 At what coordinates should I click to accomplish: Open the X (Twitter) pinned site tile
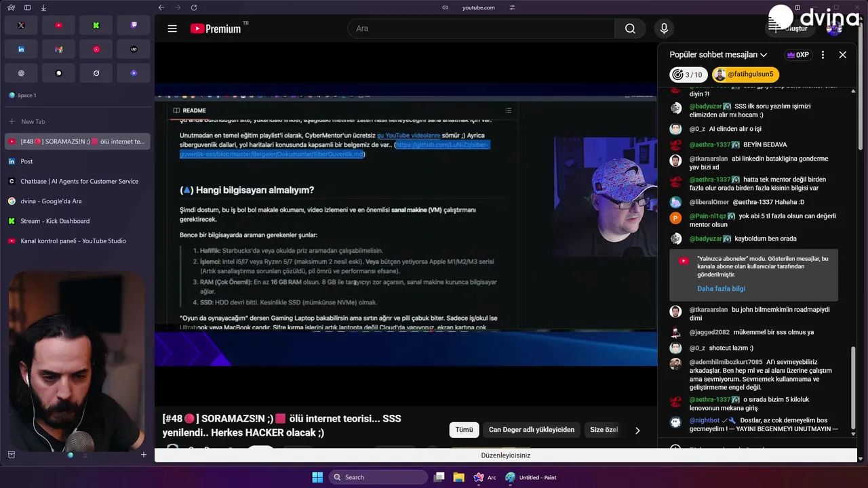click(x=21, y=25)
